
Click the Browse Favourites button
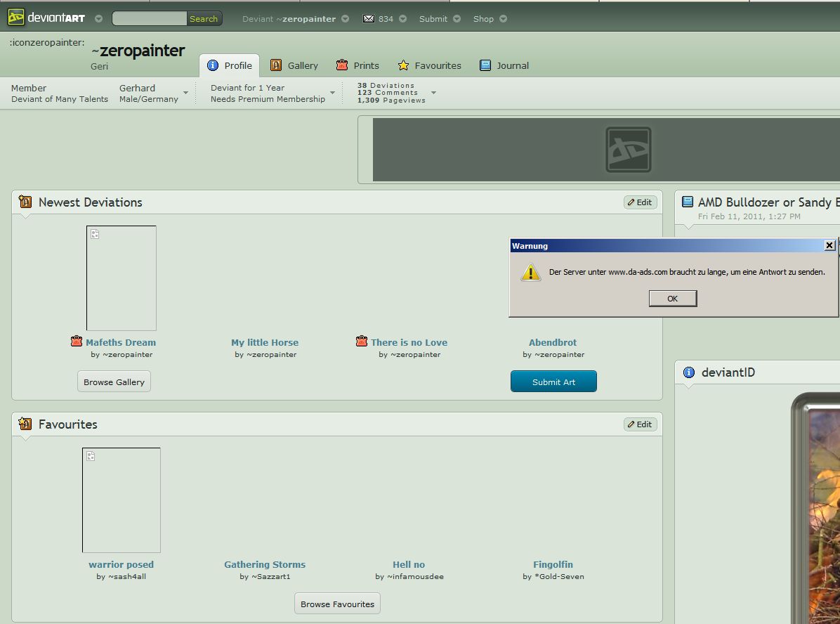coord(338,604)
